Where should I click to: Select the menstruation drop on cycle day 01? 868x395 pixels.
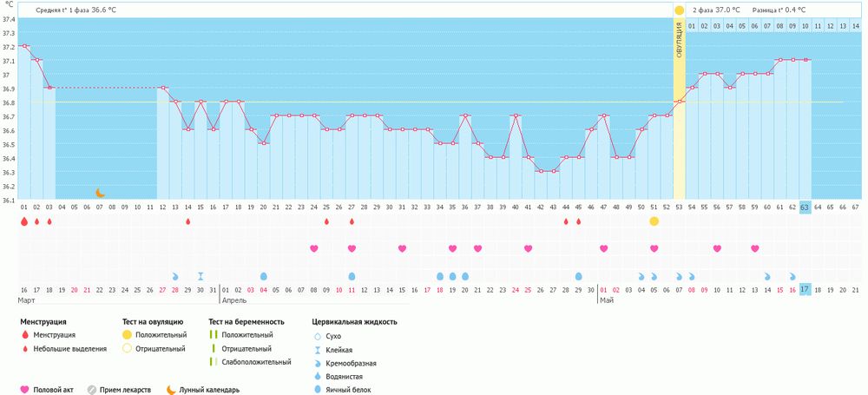(x=24, y=221)
